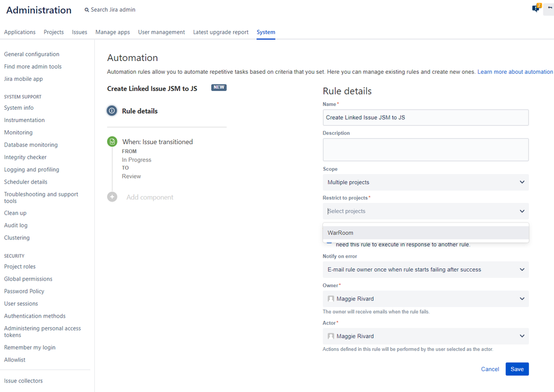
Task: Open Administering personal access tokens
Action: pyautogui.click(x=42, y=332)
